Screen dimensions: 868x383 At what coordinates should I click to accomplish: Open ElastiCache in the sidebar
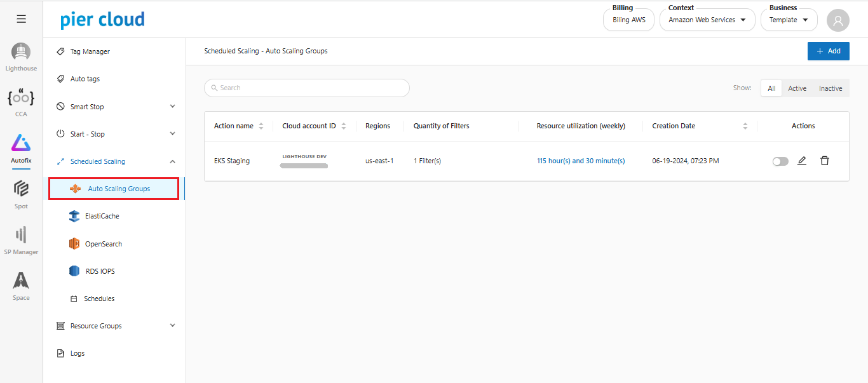tap(102, 217)
